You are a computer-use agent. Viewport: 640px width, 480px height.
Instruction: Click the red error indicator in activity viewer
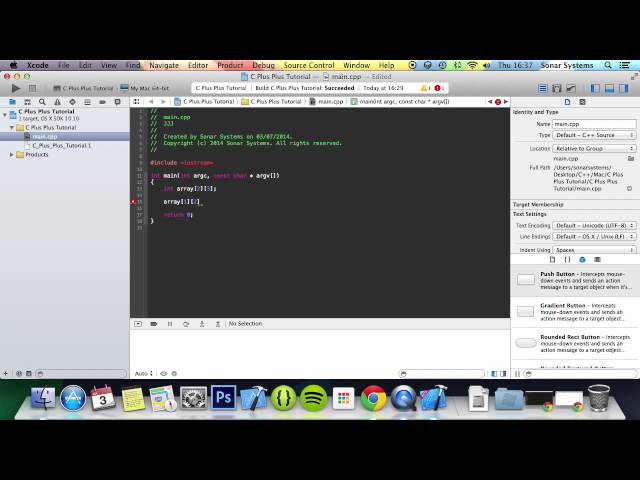[x=439, y=88]
